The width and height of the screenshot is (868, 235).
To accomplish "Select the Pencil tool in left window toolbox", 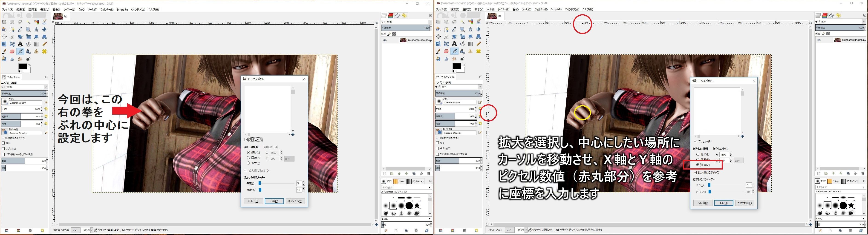I will click(44, 44).
